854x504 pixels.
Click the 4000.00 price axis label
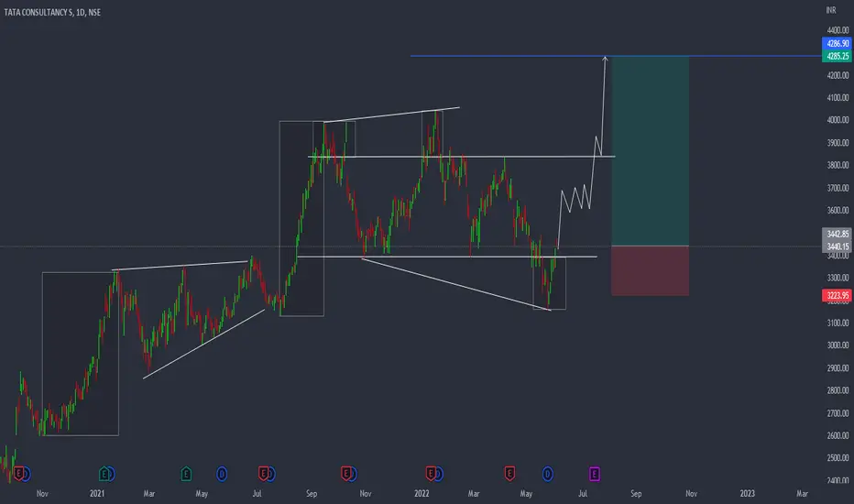[838, 120]
